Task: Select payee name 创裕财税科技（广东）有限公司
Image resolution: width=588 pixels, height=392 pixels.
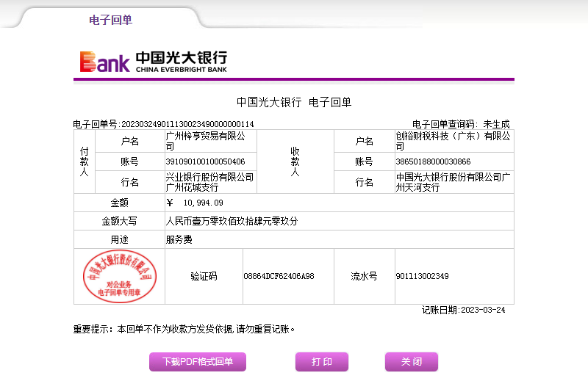Action: click(453, 141)
